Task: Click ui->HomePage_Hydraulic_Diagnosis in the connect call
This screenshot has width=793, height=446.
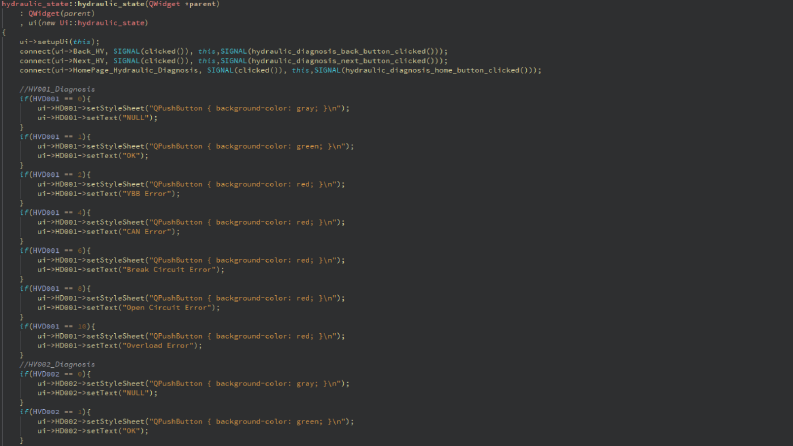Action: [x=126, y=70]
